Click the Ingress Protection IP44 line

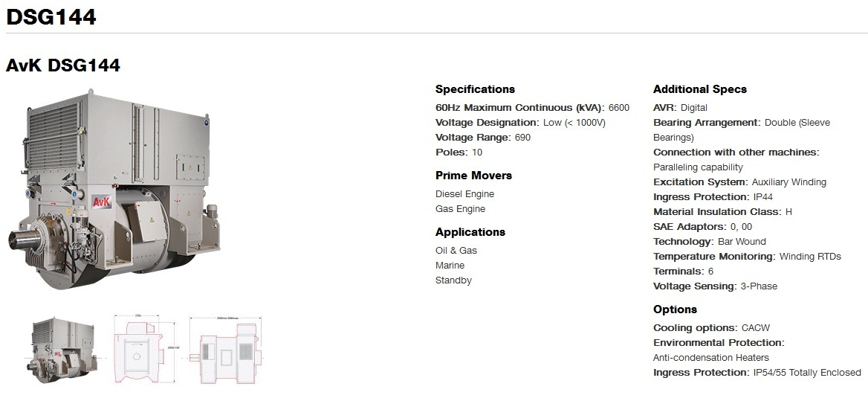(x=711, y=197)
